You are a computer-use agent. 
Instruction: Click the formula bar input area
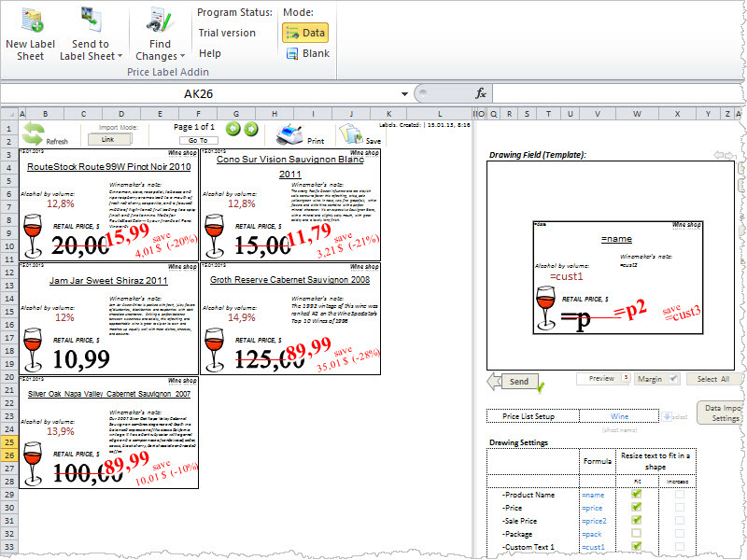tap(617, 93)
